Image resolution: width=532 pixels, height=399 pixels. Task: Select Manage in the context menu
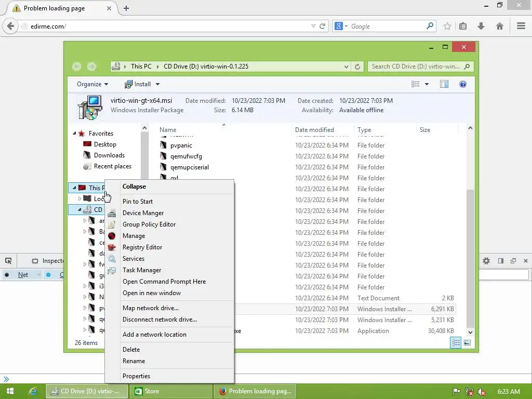pyautogui.click(x=134, y=236)
